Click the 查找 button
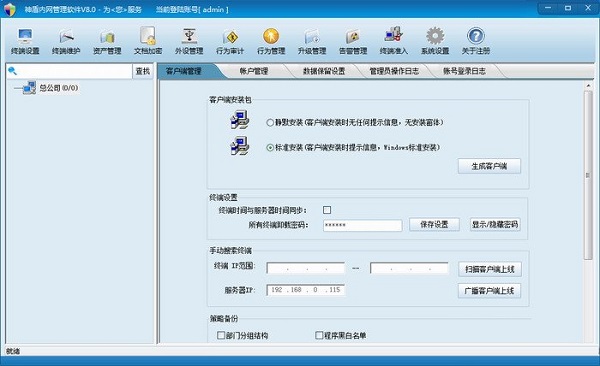The image size is (600, 366). tap(143, 71)
